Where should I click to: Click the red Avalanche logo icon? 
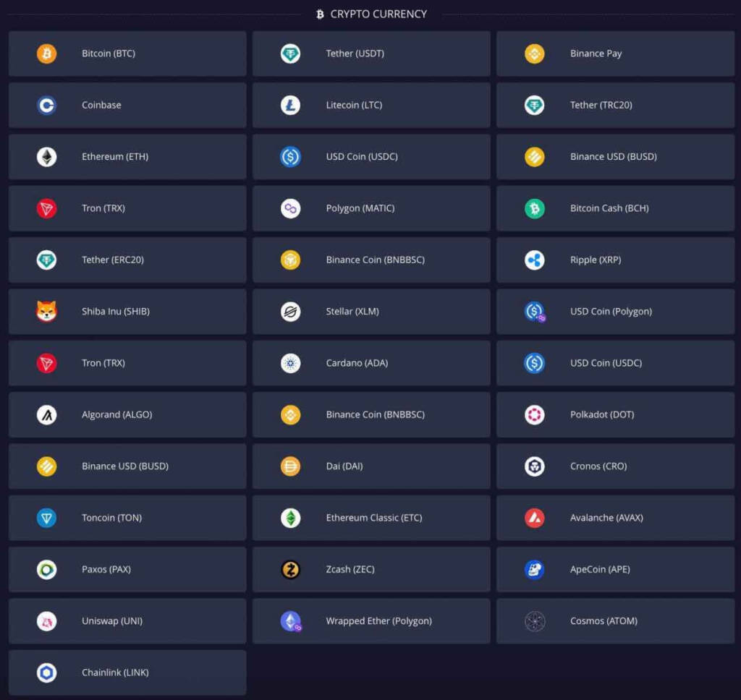pos(534,518)
